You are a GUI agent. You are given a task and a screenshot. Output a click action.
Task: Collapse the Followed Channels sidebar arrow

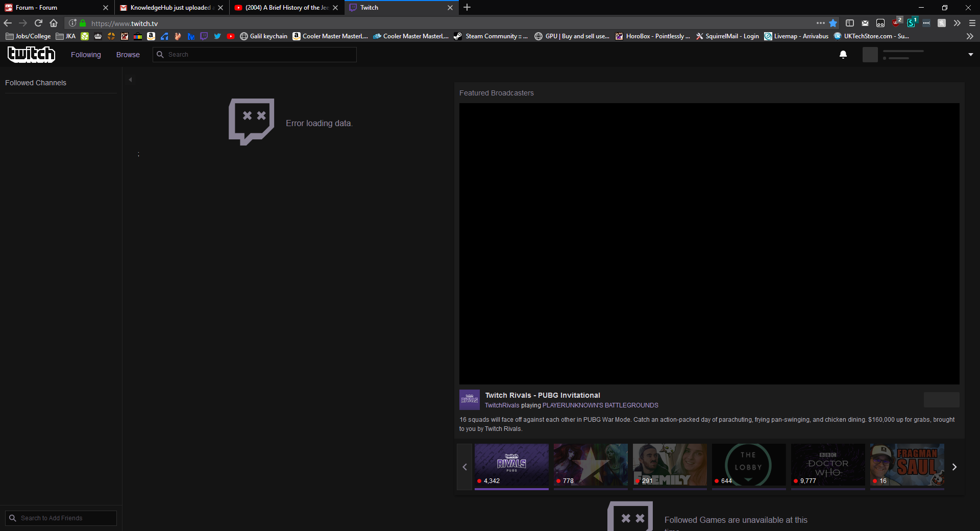click(x=130, y=80)
